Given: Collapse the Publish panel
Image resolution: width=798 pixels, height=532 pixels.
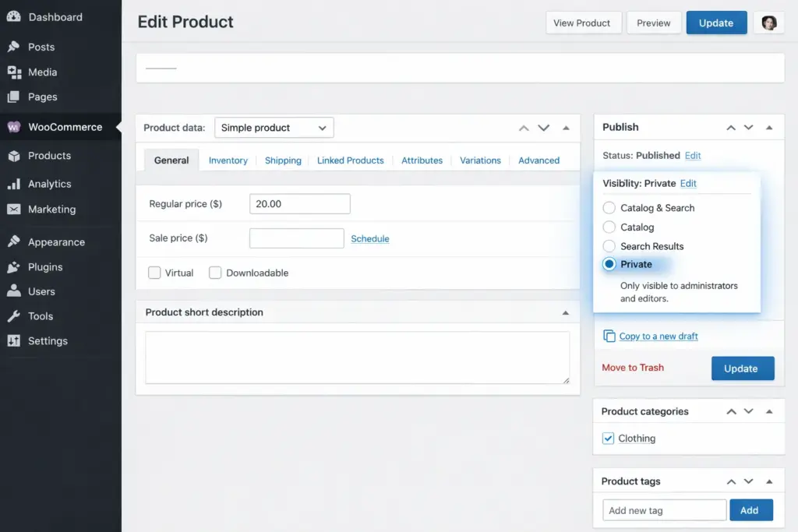Looking at the screenshot, I should click(x=768, y=126).
